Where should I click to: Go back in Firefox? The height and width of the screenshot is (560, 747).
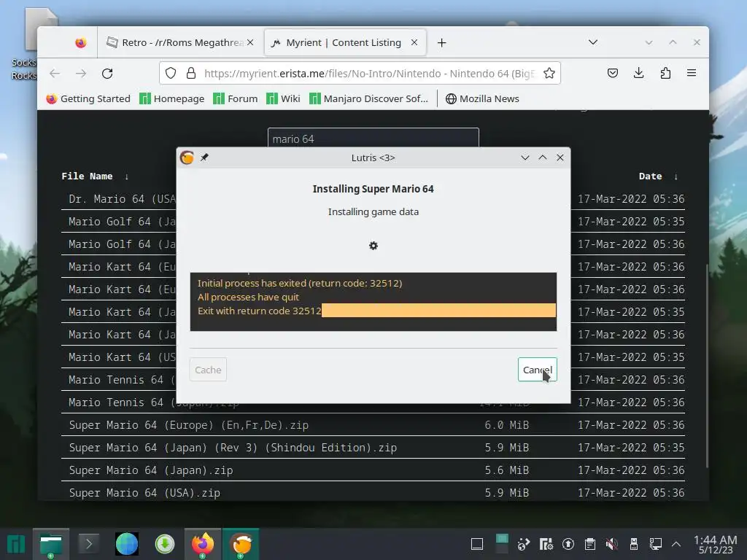pyautogui.click(x=55, y=74)
